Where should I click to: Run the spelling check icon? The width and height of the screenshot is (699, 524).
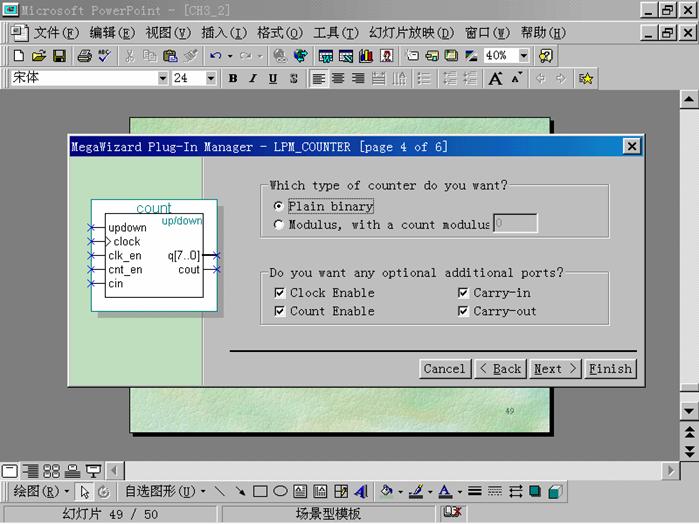point(105,56)
